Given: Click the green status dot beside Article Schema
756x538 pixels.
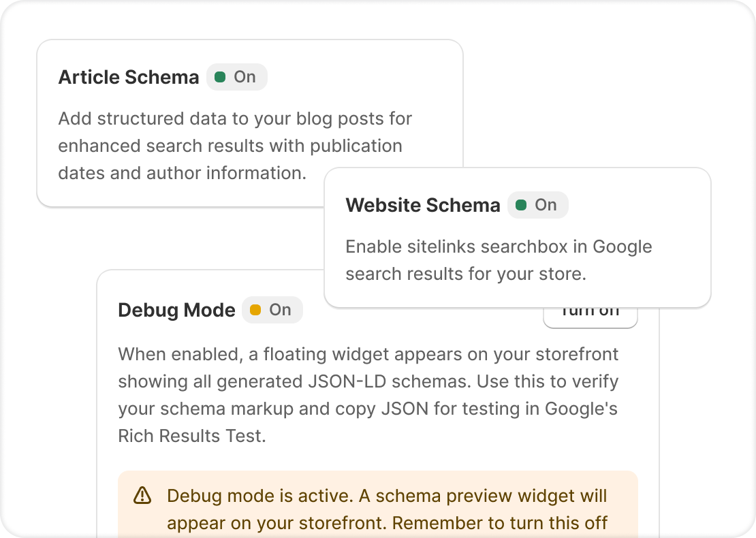Looking at the screenshot, I should (220, 77).
